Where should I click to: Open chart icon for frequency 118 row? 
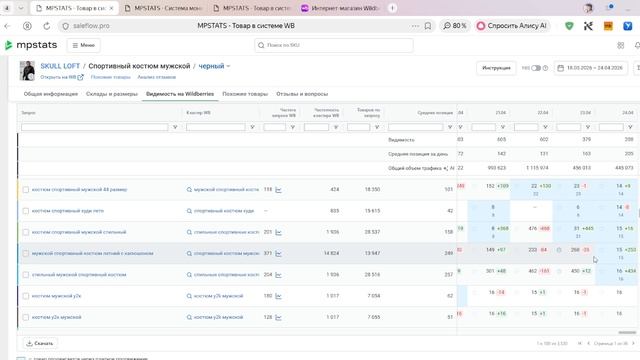(278, 190)
